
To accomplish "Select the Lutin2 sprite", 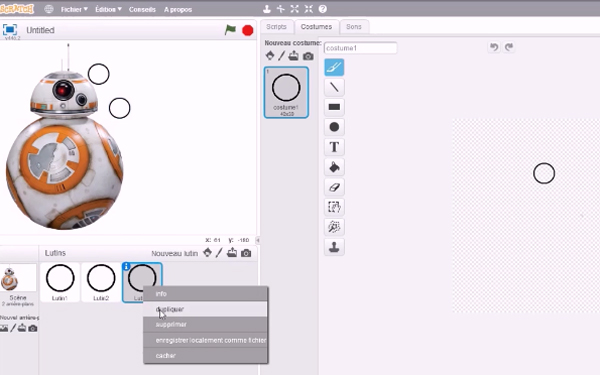I will [x=101, y=282].
